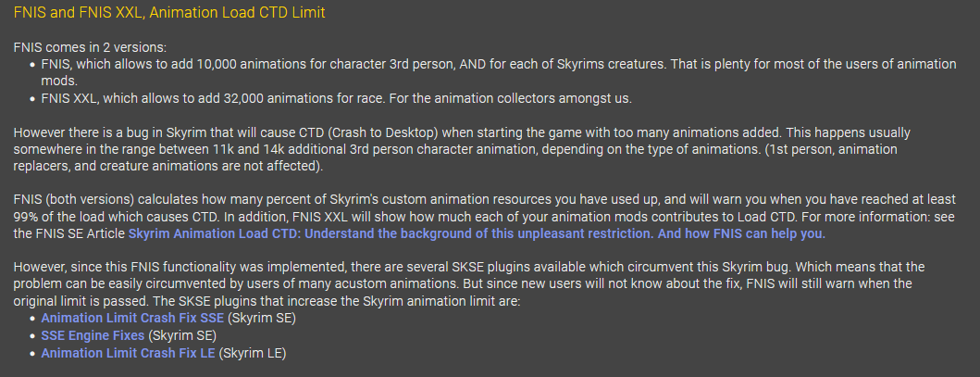Image resolution: width=980 pixels, height=377 pixels.
Task: Click the bullet dot before 'FNIS XXL, which allows'
Action: [32, 99]
